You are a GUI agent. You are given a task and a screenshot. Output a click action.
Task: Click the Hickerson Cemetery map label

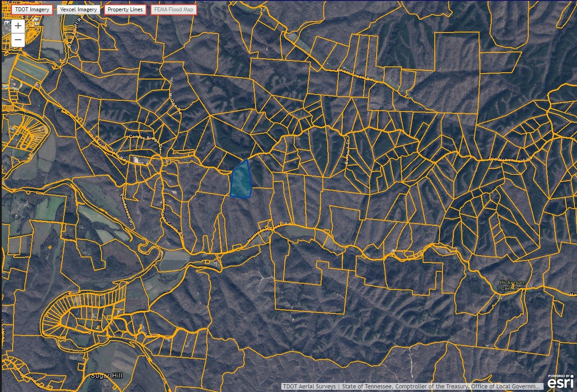click(512, 285)
